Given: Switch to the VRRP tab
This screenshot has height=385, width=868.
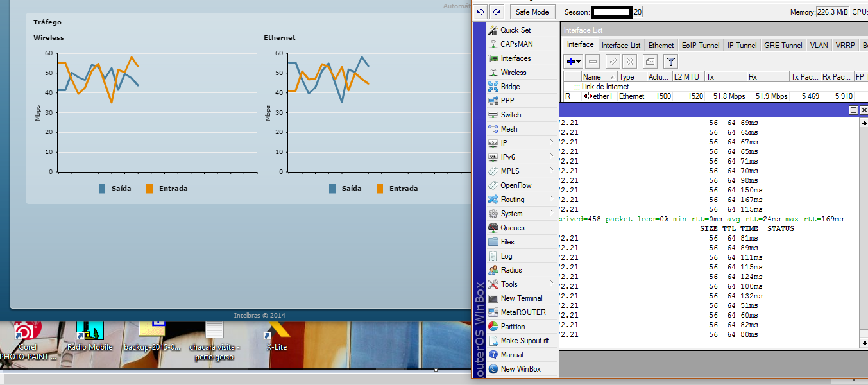Looking at the screenshot, I should pos(845,46).
